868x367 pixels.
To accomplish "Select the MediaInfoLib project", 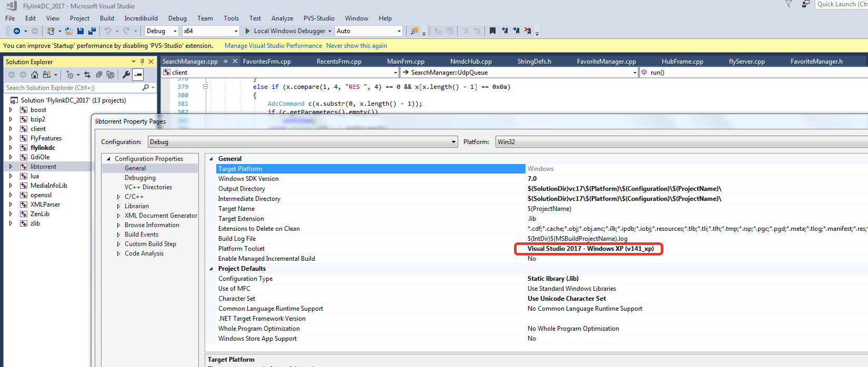I will 49,186.
